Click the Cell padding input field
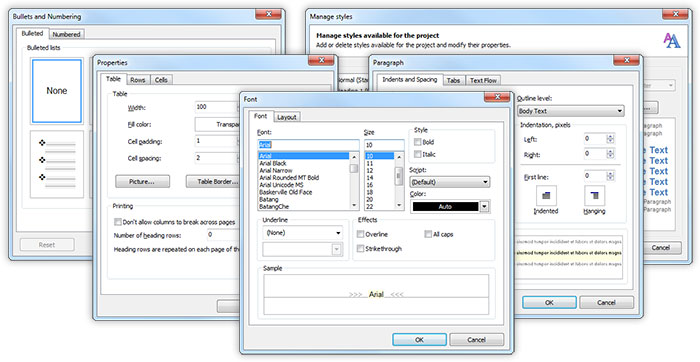 pyautogui.click(x=217, y=141)
